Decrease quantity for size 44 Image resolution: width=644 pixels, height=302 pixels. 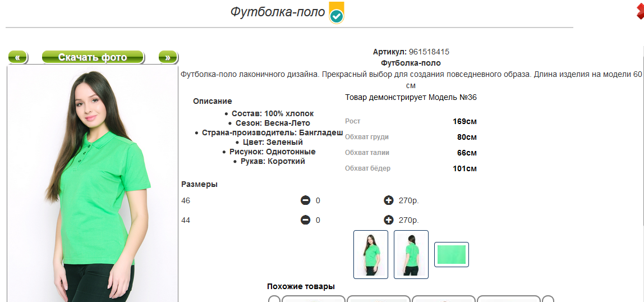(x=305, y=220)
